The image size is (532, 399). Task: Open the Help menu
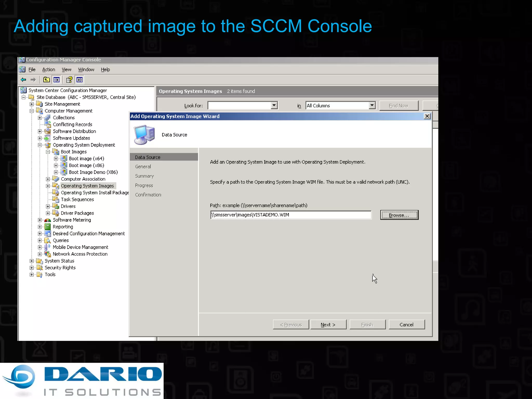pyautogui.click(x=105, y=70)
